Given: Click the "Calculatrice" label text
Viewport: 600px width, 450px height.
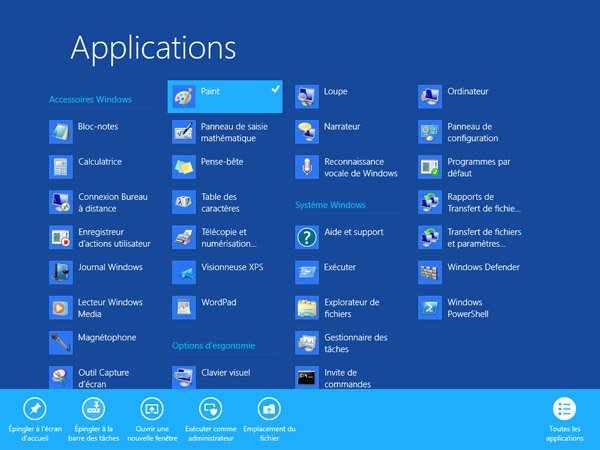Looking at the screenshot, I should coord(100,161).
